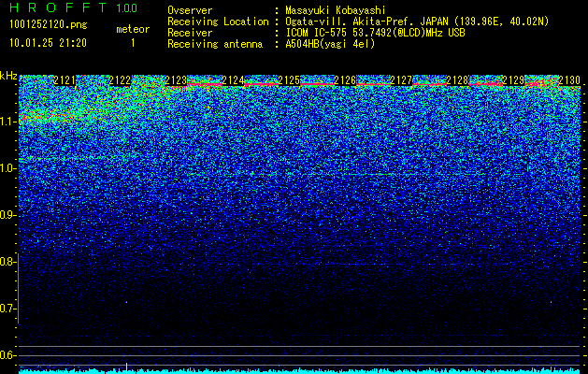Screen dimensions: 588x374
Task: Click the 0.9 kHz axis label
Action: coord(7,215)
